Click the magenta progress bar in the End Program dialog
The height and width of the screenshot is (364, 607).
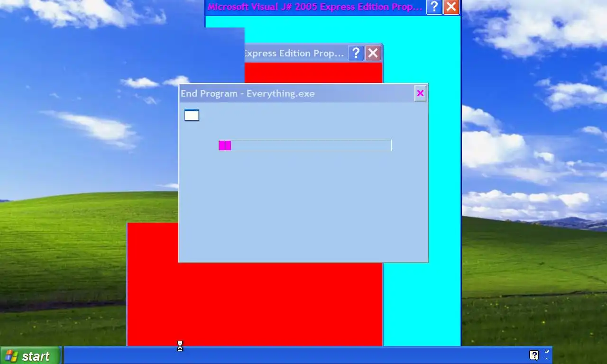pos(305,146)
